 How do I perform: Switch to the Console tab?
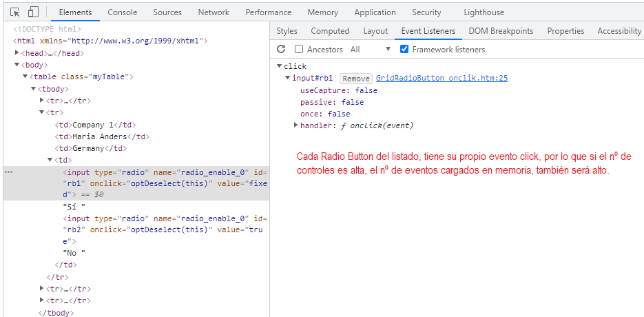(x=122, y=12)
